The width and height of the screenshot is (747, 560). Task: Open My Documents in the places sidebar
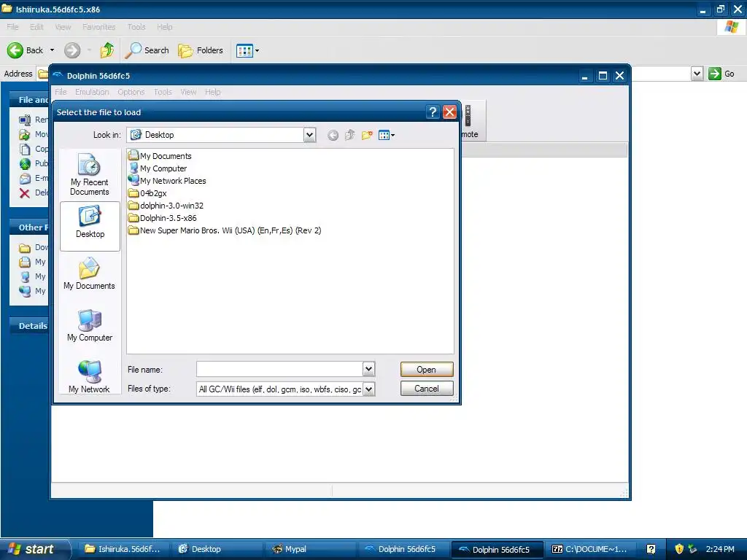pyautogui.click(x=90, y=274)
